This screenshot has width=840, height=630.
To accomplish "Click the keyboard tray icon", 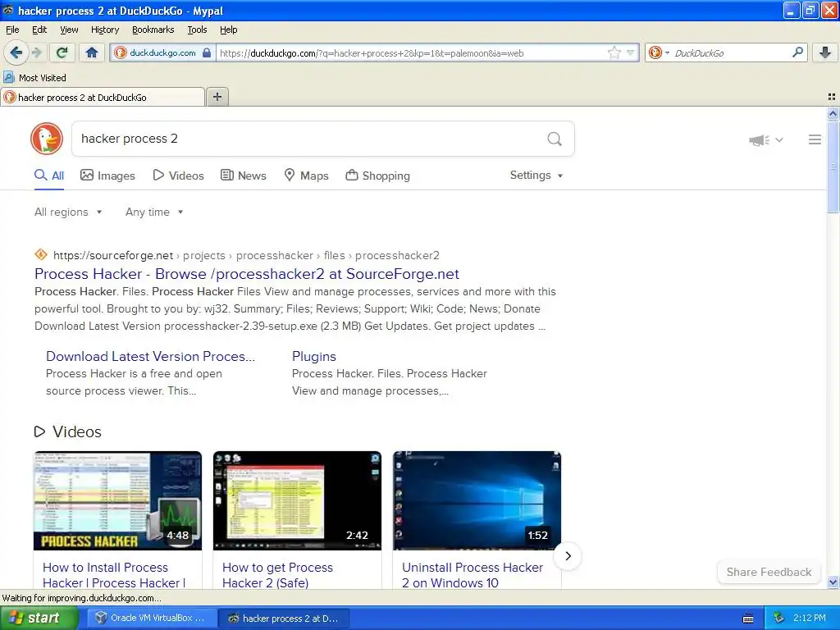I will (748, 619).
